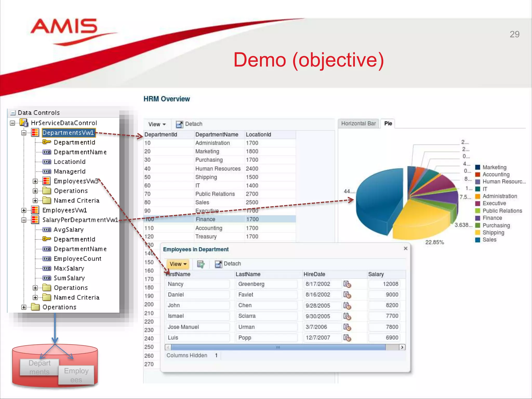Open date picker for John Chen's hire date
This screenshot has height=399, width=532.
coord(347,306)
